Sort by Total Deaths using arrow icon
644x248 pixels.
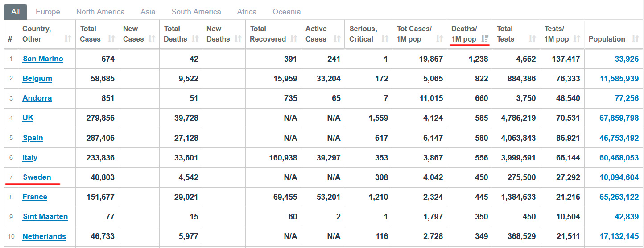pyautogui.click(x=195, y=39)
